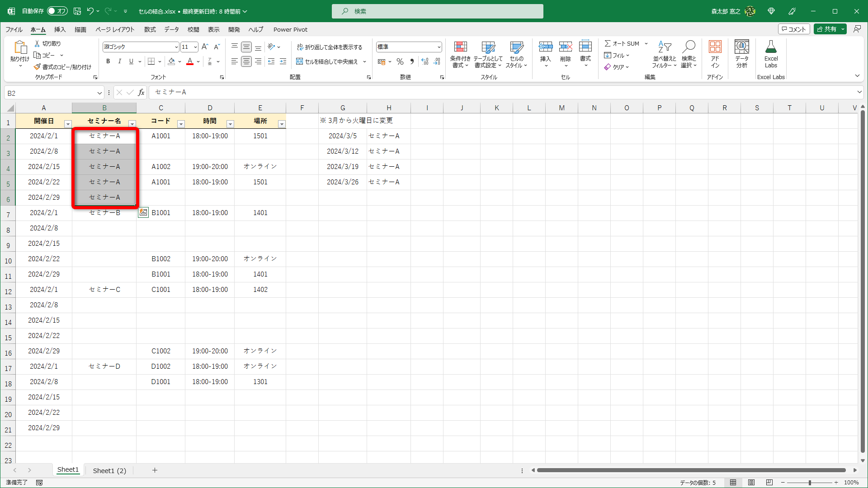Toggle the AutoSave switch
The image size is (868, 488).
pyautogui.click(x=57, y=11)
